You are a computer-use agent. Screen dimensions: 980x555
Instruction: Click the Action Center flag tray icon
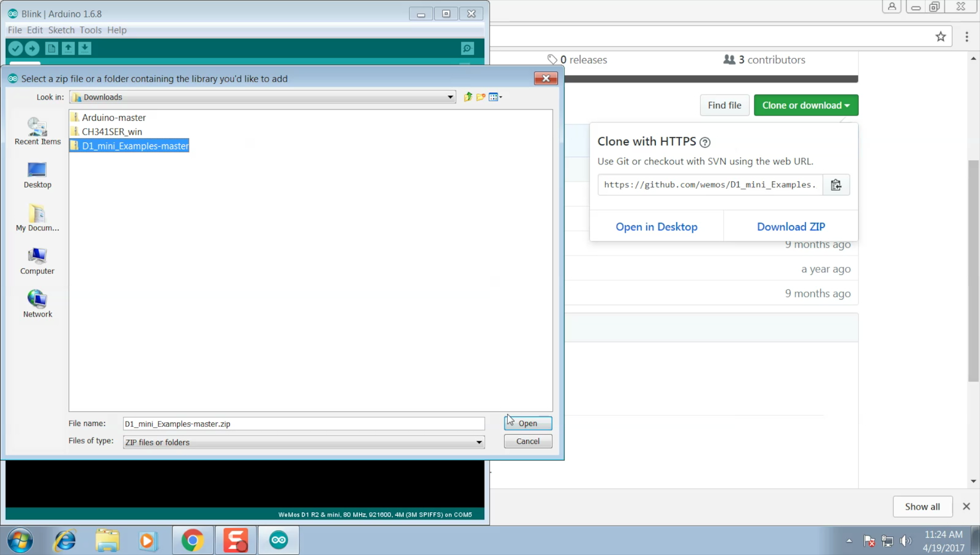869,541
